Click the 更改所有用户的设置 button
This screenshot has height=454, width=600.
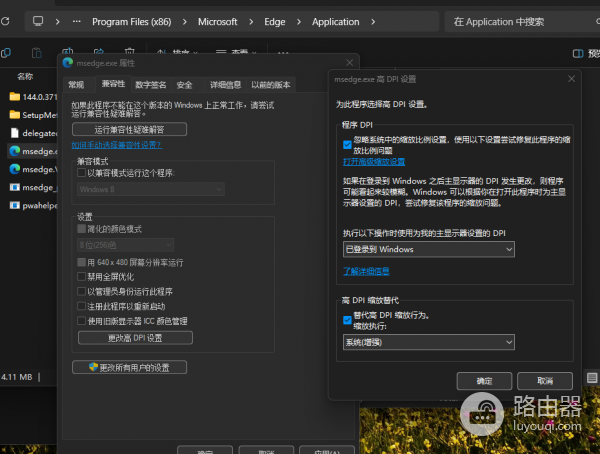pyautogui.click(x=129, y=367)
